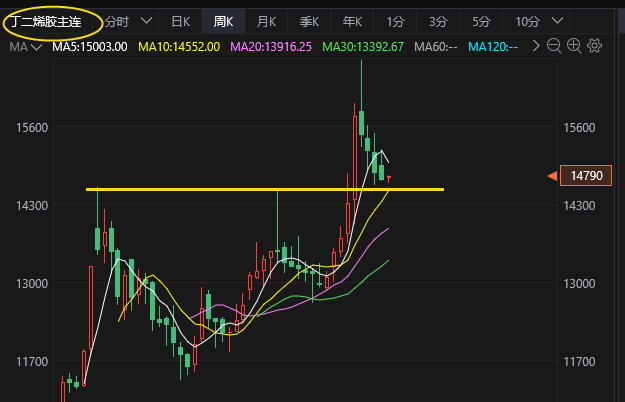The image size is (625, 402).
Task: Click the MA30:13392.67 indicator value
Action: (x=363, y=47)
